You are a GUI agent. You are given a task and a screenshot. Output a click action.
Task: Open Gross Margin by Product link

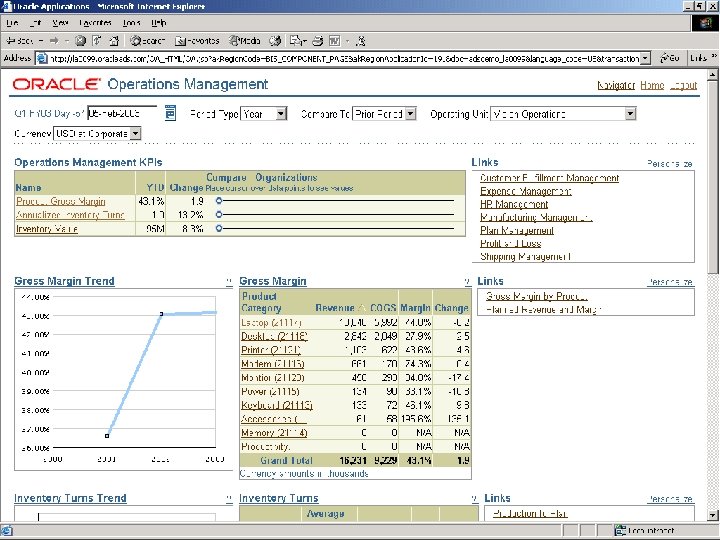click(x=537, y=296)
